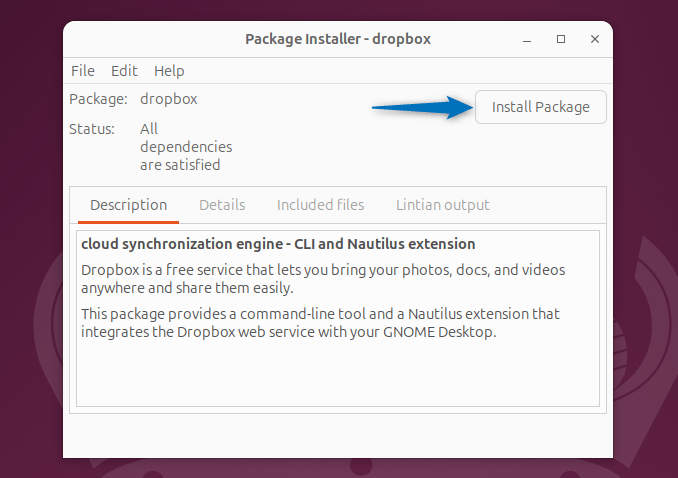
Task: Click the 'Package Installer - dropbox' title bar
Action: click(x=338, y=39)
